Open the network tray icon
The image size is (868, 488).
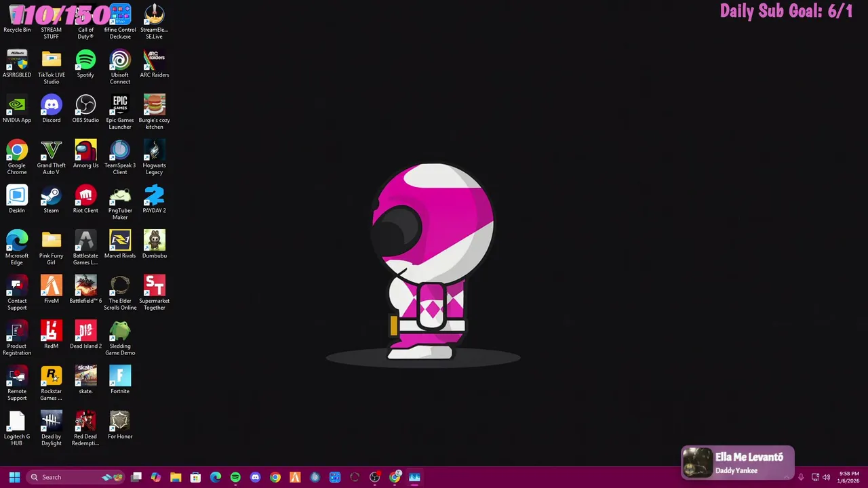pyautogui.click(x=815, y=477)
